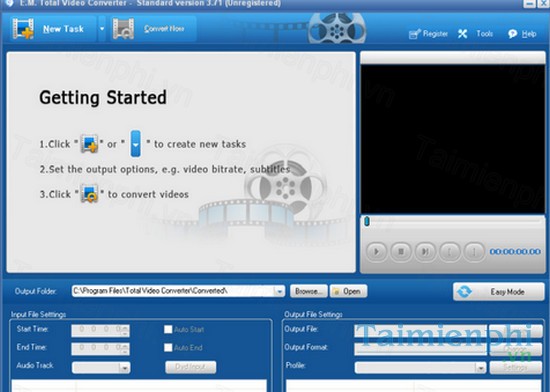Image resolution: width=550 pixels, height=392 pixels.
Task: Click the Open folder button
Action: click(348, 291)
